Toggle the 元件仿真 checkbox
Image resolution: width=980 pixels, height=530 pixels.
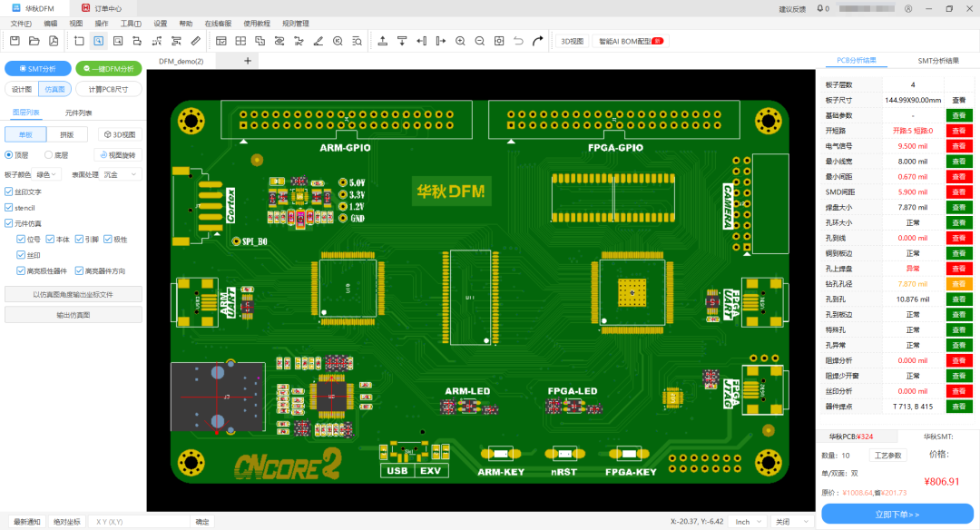9,223
